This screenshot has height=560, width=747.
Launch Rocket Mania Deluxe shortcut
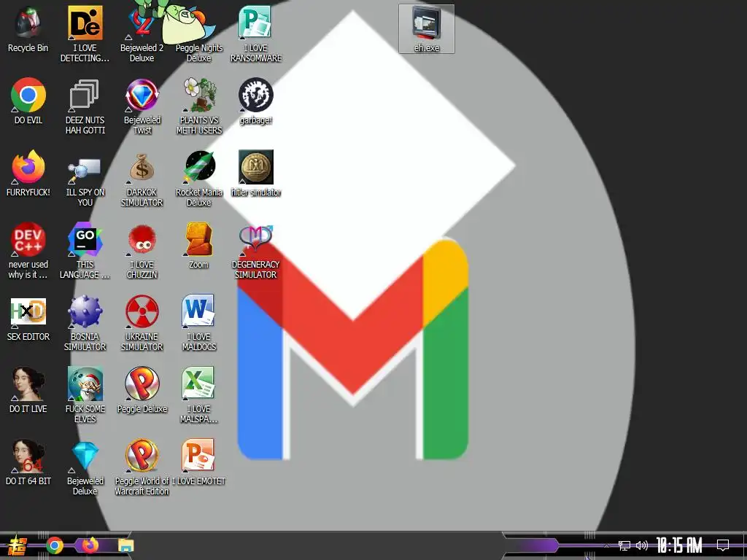tap(198, 179)
